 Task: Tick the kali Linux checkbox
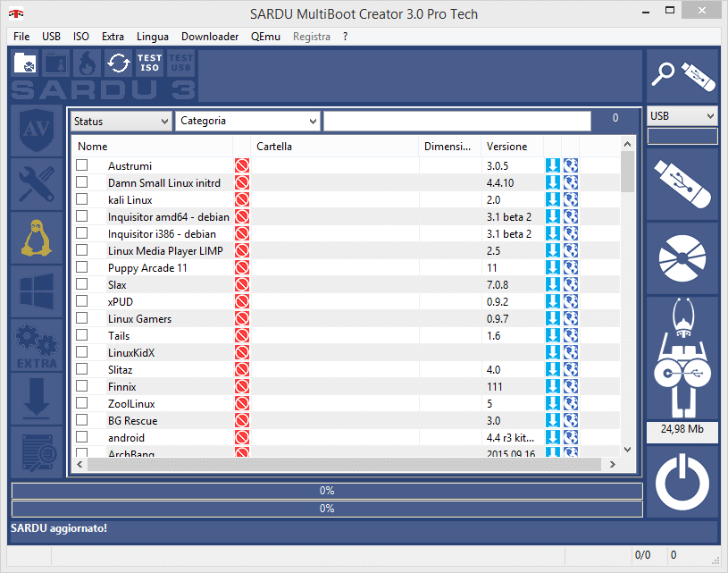pyautogui.click(x=81, y=199)
